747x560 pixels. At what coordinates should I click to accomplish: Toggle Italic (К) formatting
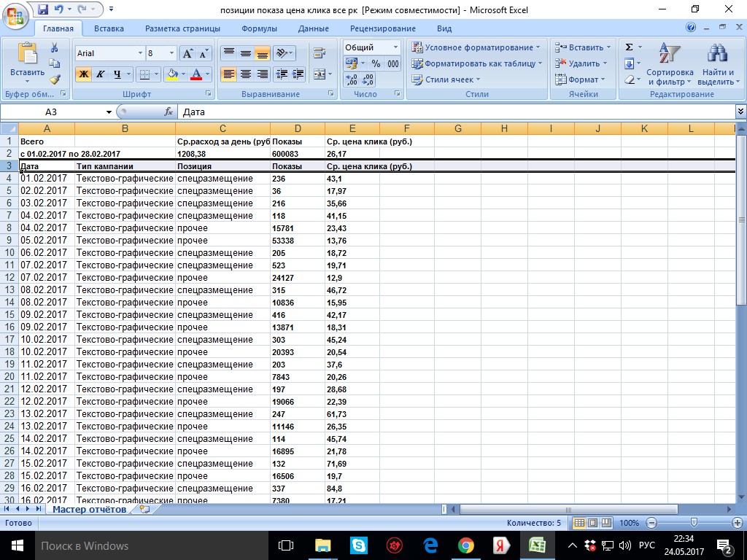coord(100,74)
